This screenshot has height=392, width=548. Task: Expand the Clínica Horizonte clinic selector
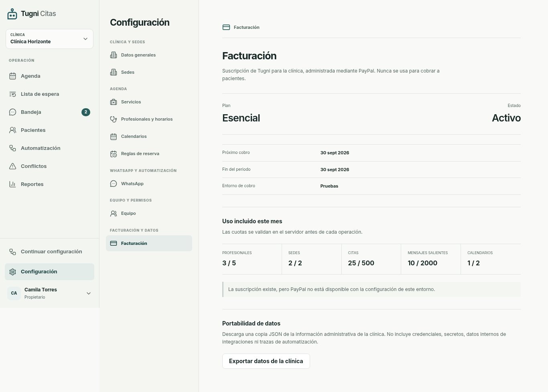point(49,39)
